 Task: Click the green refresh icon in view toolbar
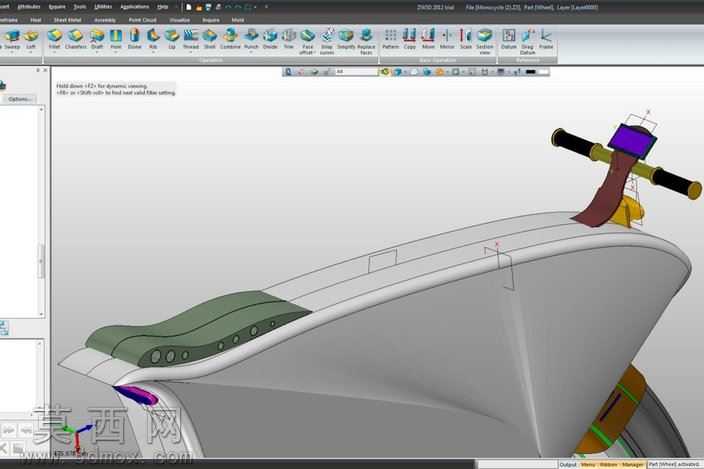(385, 72)
